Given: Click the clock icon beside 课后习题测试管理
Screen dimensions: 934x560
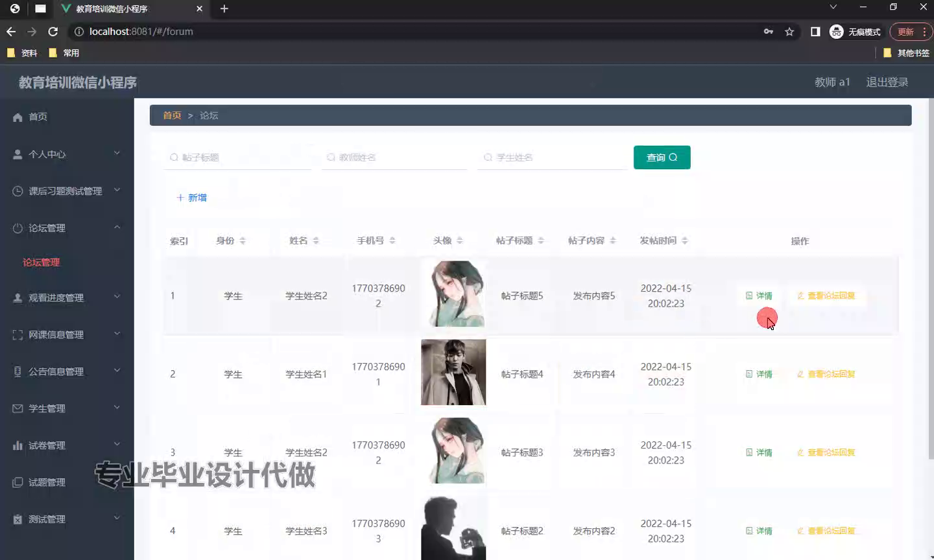Looking at the screenshot, I should [18, 191].
